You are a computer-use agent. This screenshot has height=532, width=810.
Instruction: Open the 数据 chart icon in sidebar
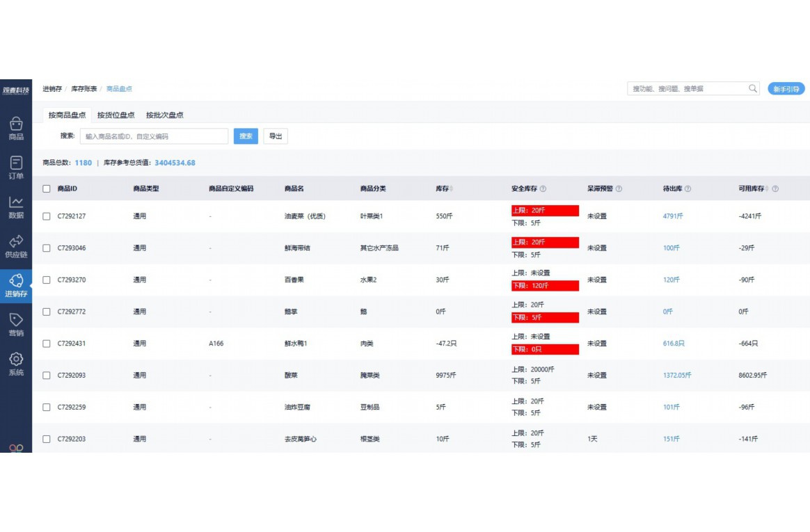tap(16, 203)
